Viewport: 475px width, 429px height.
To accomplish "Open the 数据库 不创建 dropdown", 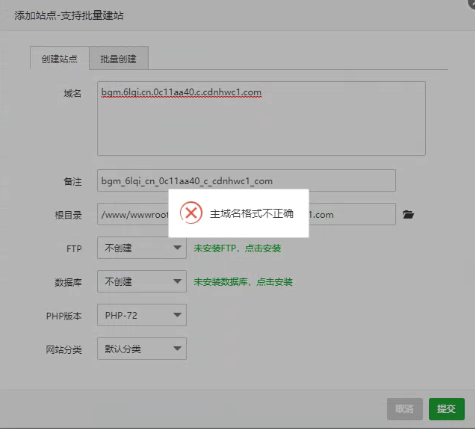I will (x=142, y=281).
